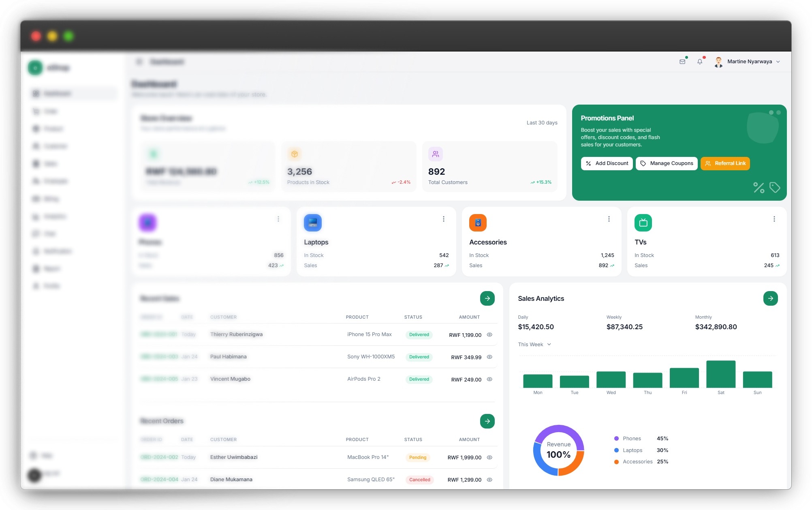Image resolution: width=812 pixels, height=510 pixels.
Task: Select the dashboard grid icon in the sidebar
Action: click(x=36, y=93)
